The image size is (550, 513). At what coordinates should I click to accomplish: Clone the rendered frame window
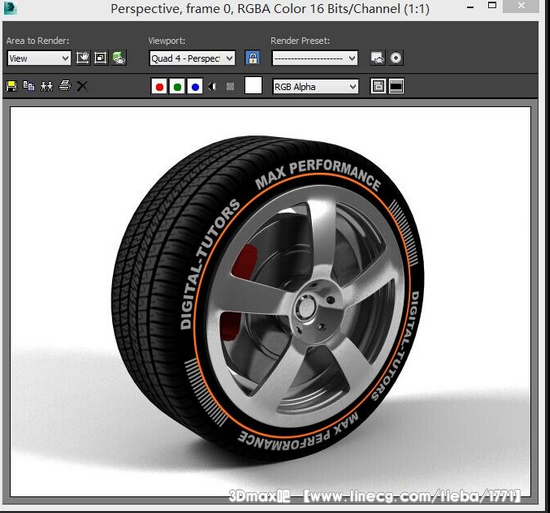point(46,86)
